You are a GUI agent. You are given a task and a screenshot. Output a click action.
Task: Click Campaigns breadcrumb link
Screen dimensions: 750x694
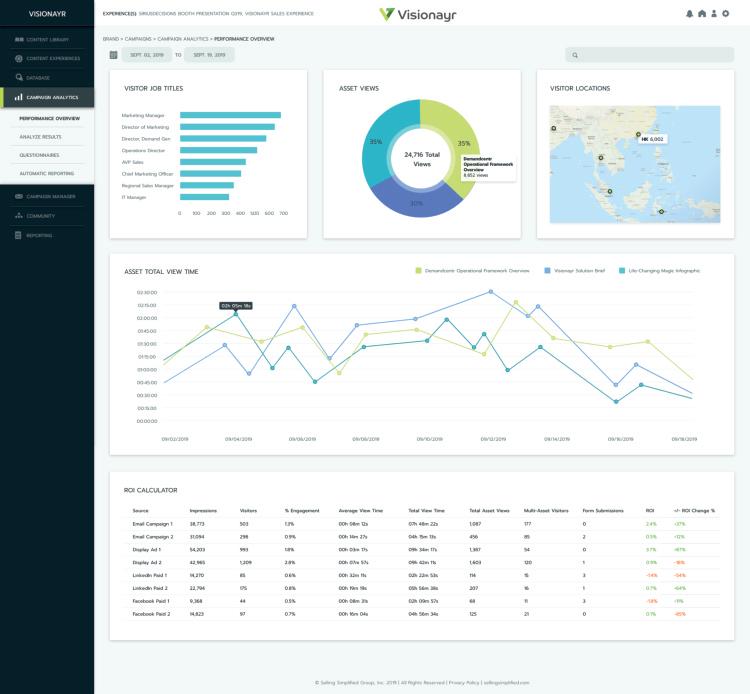point(138,39)
